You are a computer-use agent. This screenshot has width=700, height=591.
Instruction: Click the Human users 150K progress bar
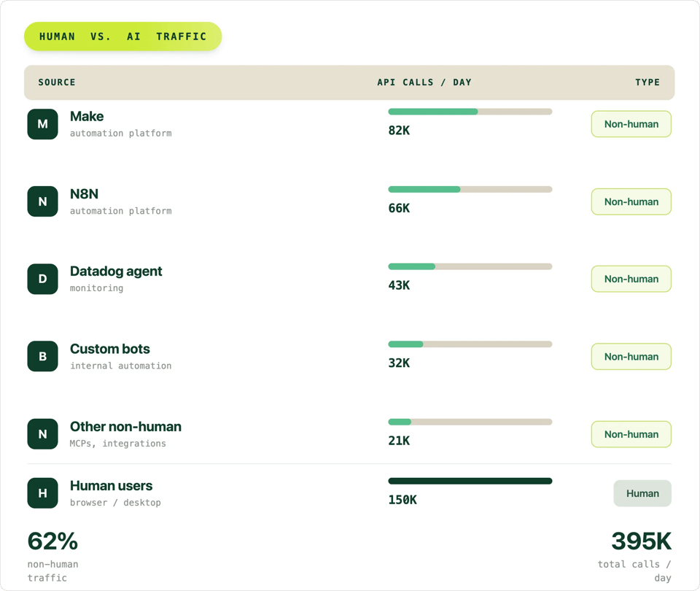click(470, 481)
